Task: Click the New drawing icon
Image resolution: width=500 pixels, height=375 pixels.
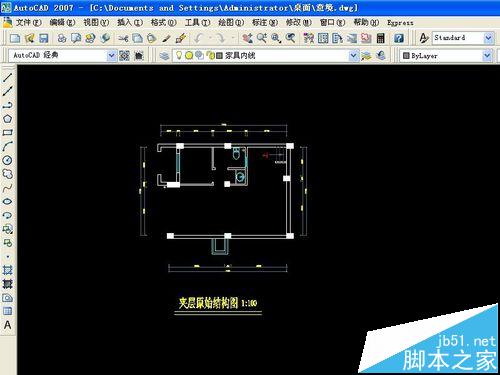Action: click(15, 38)
